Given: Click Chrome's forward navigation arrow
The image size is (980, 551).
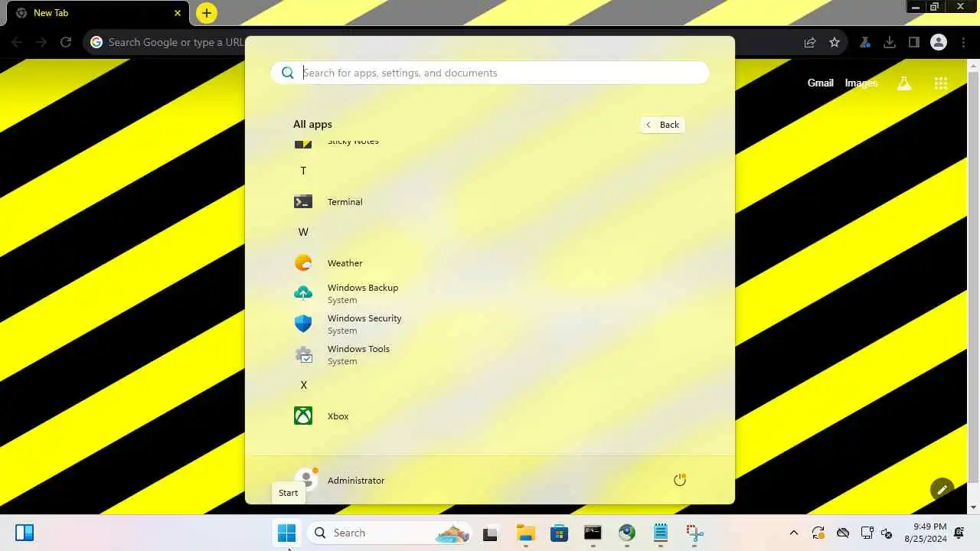Looking at the screenshot, I should tap(41, 42).
